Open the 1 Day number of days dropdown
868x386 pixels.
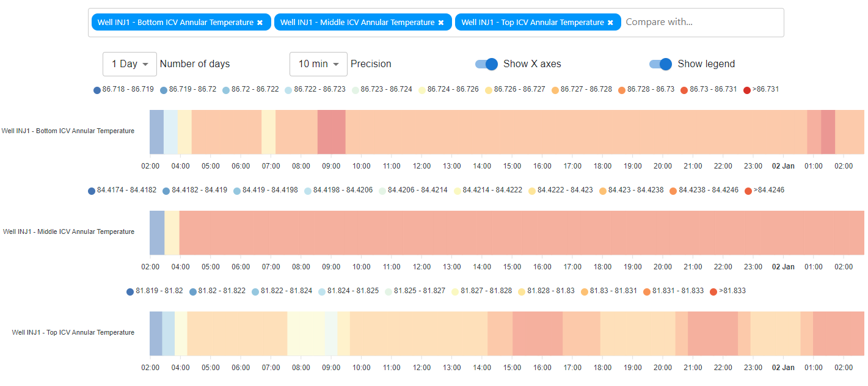click(x=129, y=64)
